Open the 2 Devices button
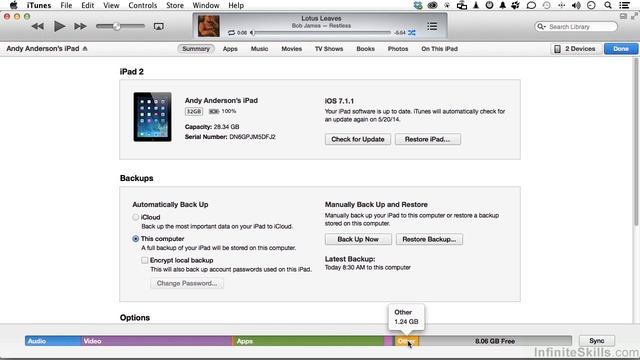The width and height of the screenshot is (640, 360). click(x=576, y=49)
